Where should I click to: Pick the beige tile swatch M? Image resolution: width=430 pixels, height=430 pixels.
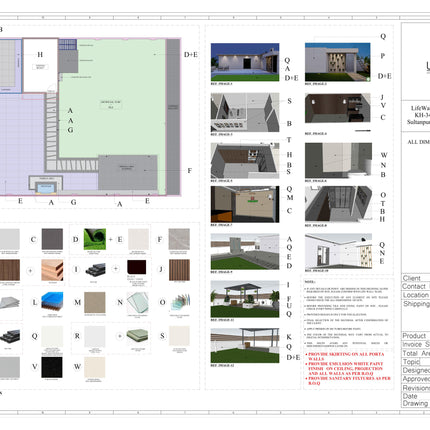pos(95,303)
